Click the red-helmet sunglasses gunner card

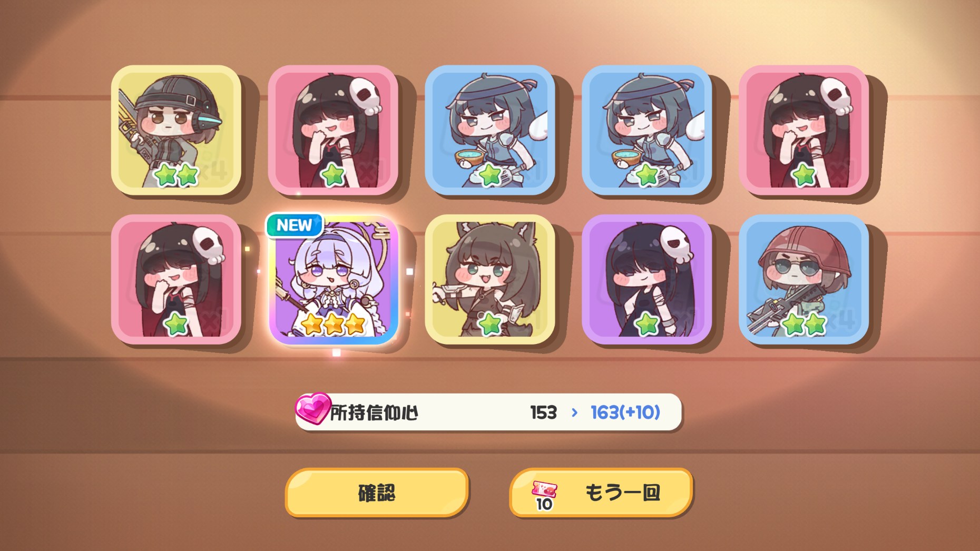[x=803, y=279]
